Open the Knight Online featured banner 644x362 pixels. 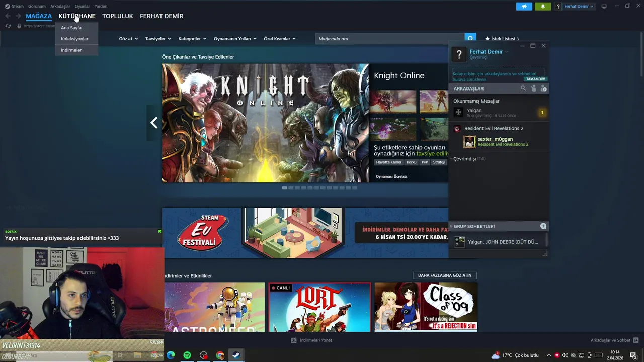(265, 123)
